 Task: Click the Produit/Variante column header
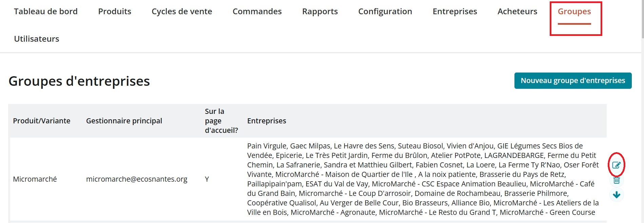[42, 121]
